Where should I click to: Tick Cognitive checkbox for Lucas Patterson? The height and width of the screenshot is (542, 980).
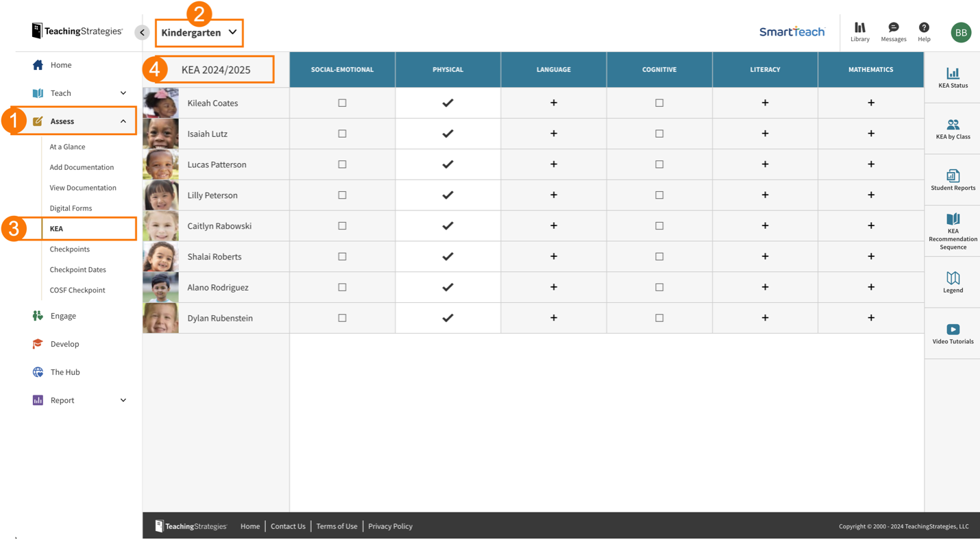[x=659, y=164]
